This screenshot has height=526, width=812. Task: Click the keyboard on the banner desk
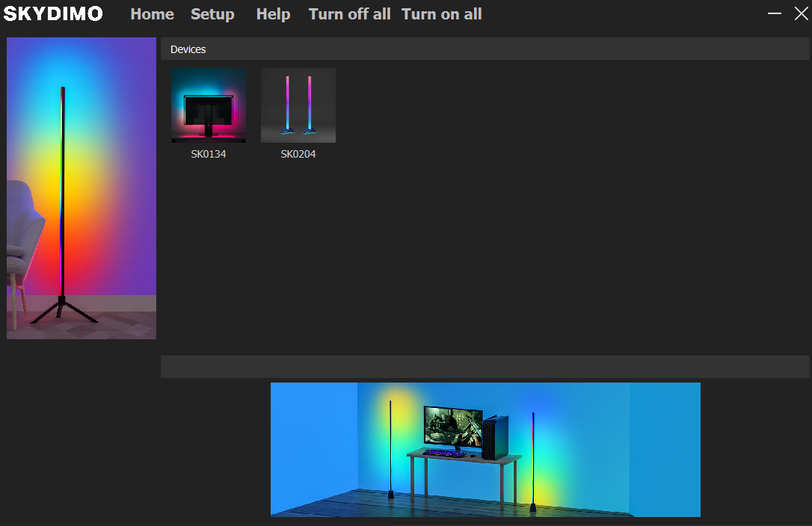(x=444, y=453)
